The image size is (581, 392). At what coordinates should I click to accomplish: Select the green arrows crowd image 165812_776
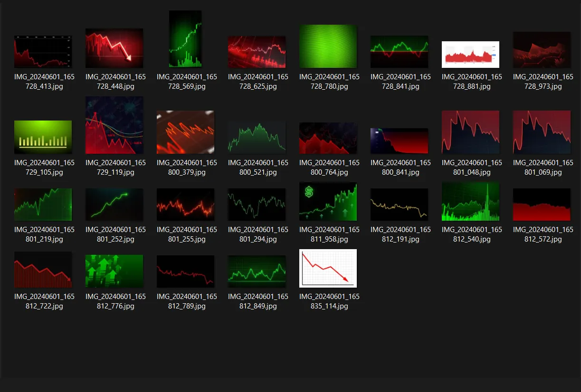click(x=114, y=271)
